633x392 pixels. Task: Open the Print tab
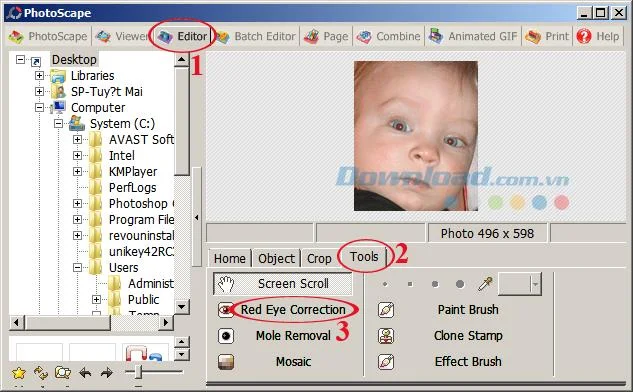547,36
